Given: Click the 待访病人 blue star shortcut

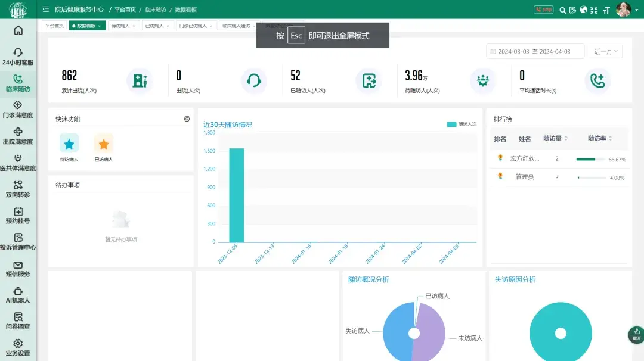Looking at the screenshot, I should tap(69, 144).
